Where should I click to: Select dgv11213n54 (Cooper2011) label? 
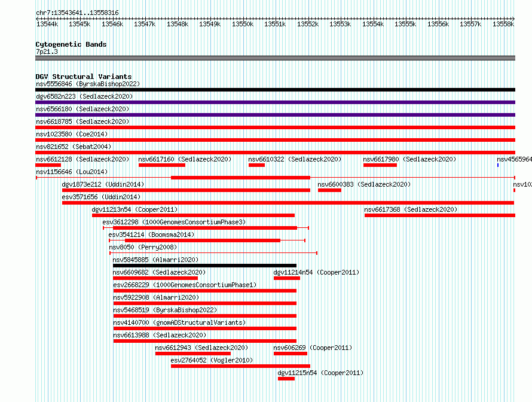coord(134,209)
